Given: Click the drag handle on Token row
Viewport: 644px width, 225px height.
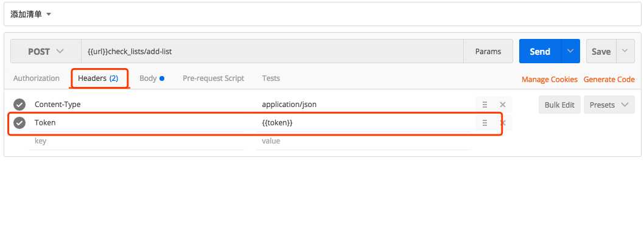Looking at the screenshot, I should click(x=485, y=123).
